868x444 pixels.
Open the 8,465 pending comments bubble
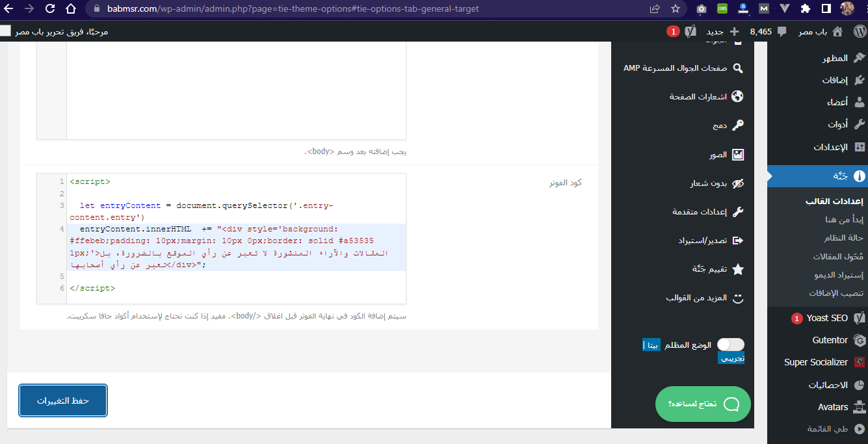tap(769, 31)
